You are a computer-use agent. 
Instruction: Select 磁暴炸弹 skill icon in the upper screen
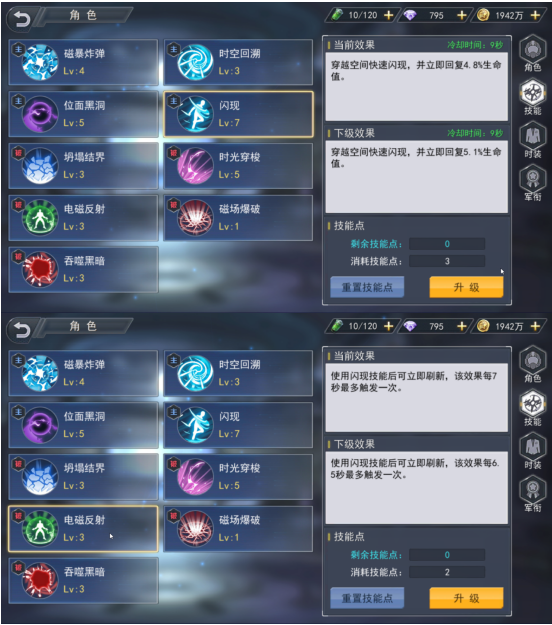[40, 62]
